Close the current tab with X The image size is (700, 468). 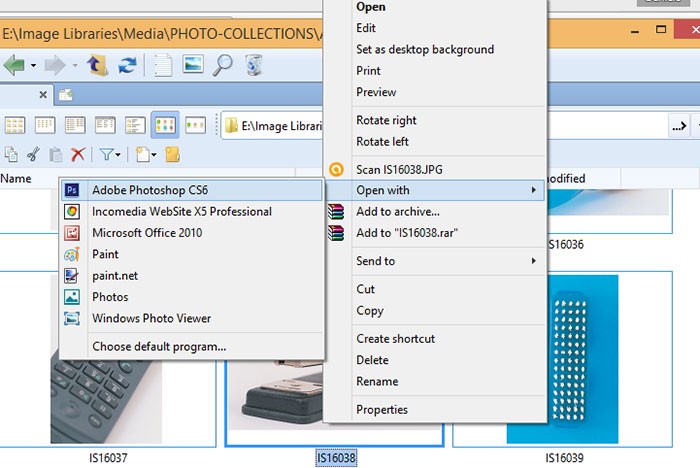coord(43,95)
